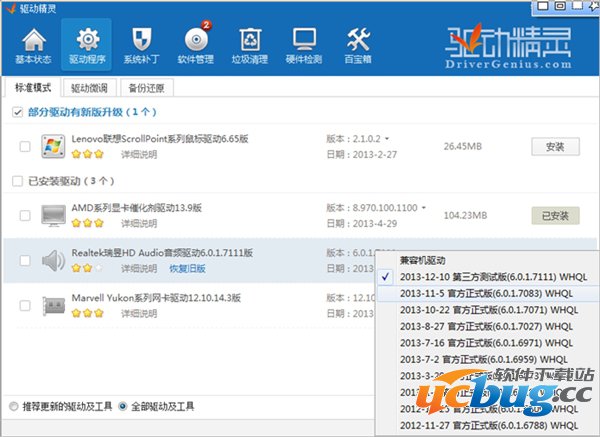Click the Lenovo联想ScrollPoint系列鼠标驱动6.65版 title
This screenshot has height=437, width=600.
click(x=160, y=139)
